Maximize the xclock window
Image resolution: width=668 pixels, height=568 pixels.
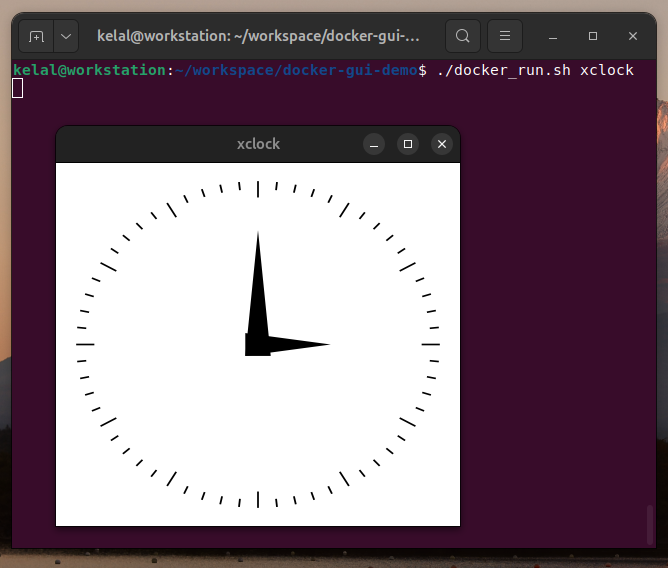pos(408,145)
